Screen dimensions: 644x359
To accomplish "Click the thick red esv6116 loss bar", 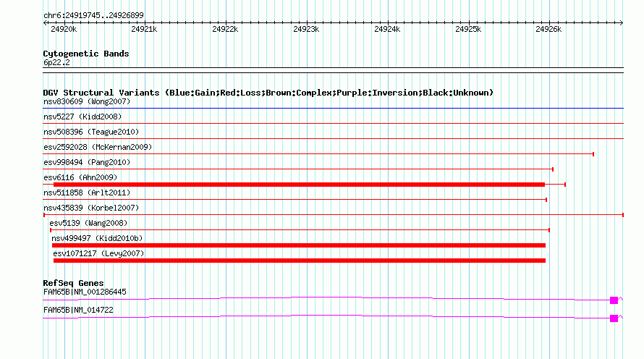I will pyautogui.click(x=299, y=185).
